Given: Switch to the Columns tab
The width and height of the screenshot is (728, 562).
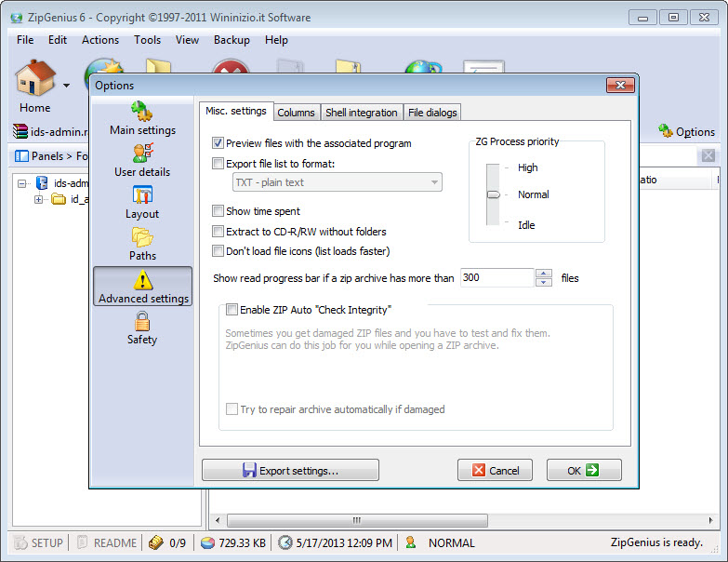Looking at the screenshot, I should coord(296,113).
